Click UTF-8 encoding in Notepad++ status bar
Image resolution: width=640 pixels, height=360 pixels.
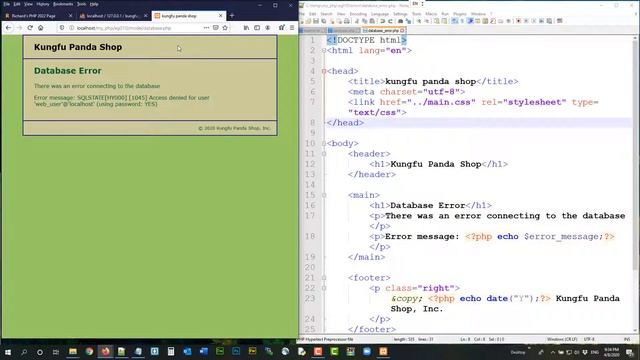pyautogui.click(x=589, y=339)
